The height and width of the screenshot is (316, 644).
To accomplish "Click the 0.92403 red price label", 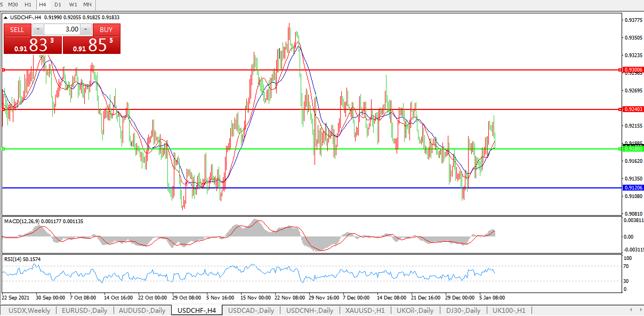I will coord(633,109).
